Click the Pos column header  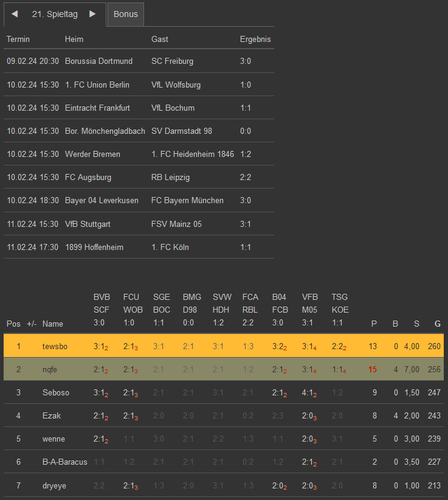[13, 324]
